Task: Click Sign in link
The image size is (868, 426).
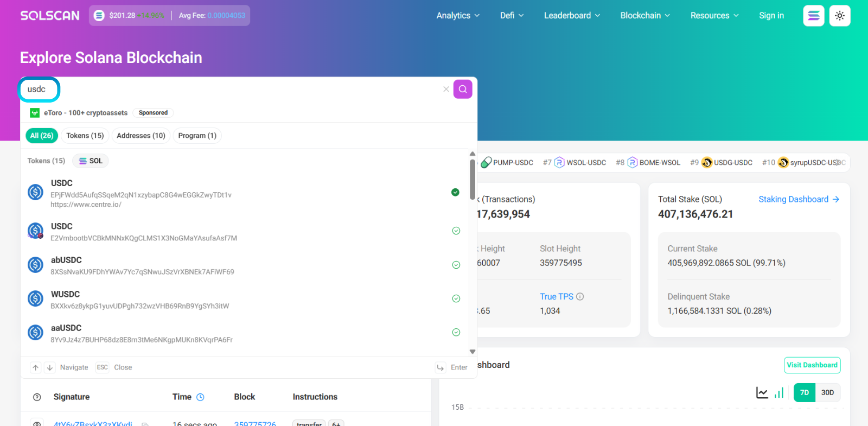Action: [x=771, y=16]
